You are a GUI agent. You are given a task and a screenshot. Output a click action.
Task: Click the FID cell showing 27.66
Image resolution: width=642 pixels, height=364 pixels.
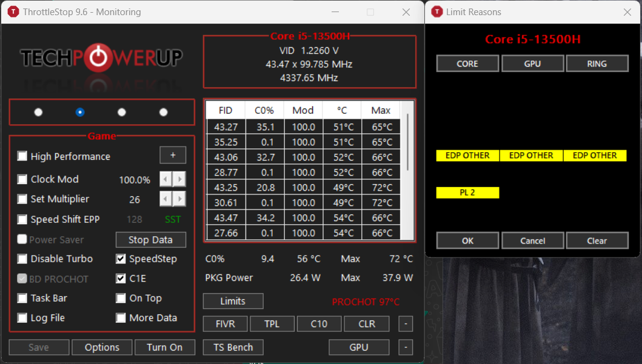tap(226, 233)
